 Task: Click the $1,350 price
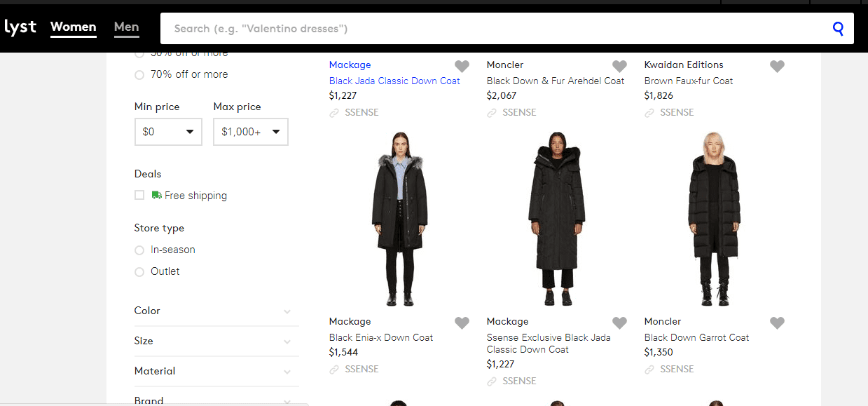pos(659,353)
